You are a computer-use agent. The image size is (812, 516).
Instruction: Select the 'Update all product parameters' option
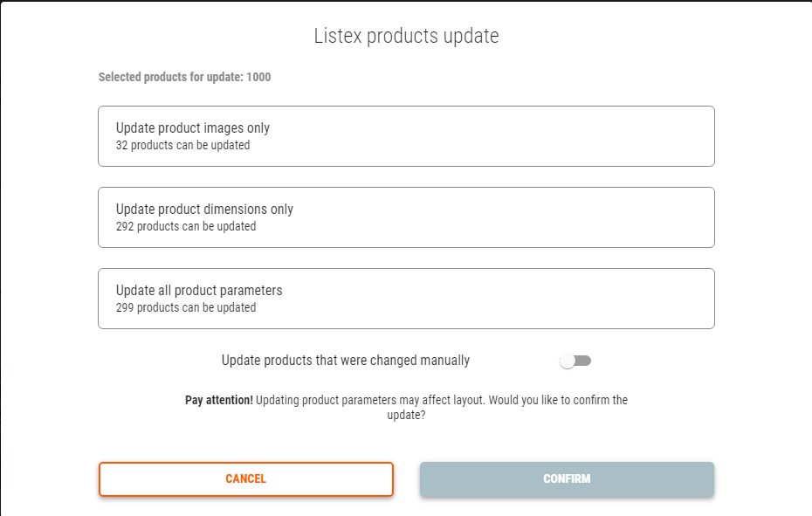point(406,298)
